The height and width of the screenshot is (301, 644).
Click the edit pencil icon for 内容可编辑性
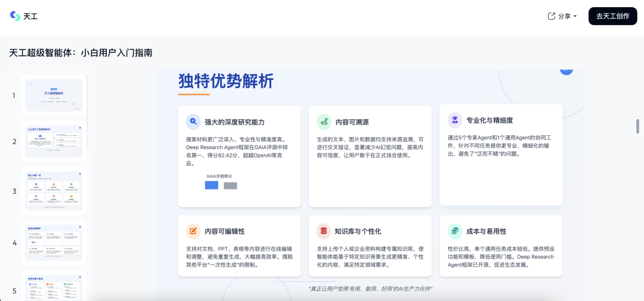[193, 232]
